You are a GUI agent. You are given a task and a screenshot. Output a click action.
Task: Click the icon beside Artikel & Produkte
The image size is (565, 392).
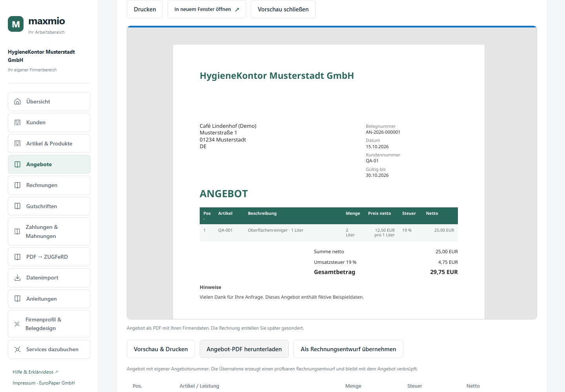pos(18,143)
